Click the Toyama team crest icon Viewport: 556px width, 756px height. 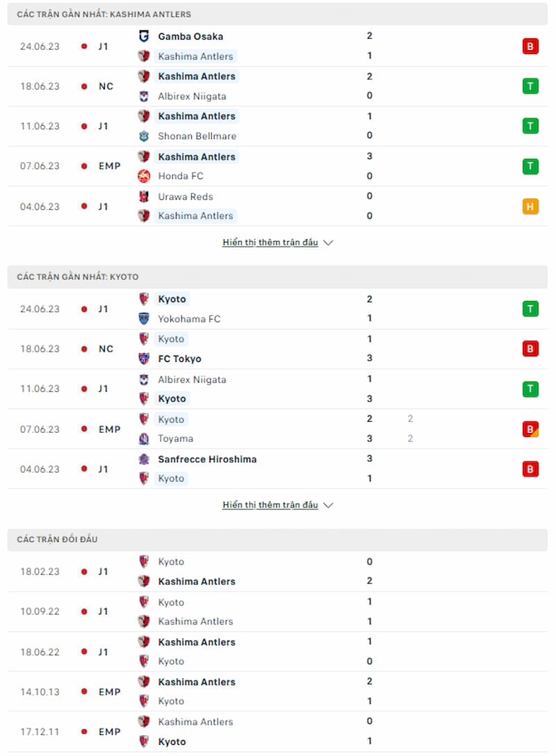pyautogui.click(x=144, y=438)
